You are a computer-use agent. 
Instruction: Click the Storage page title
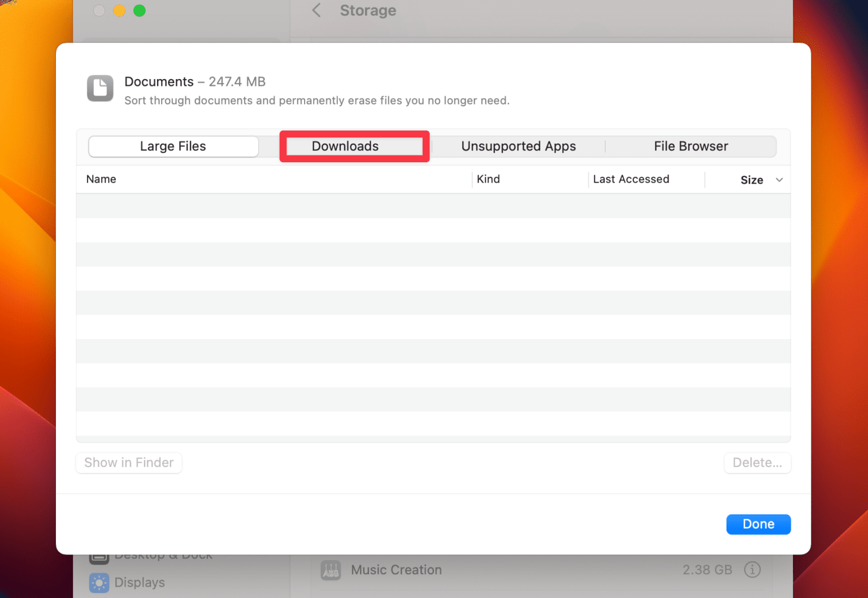[367, 10]
